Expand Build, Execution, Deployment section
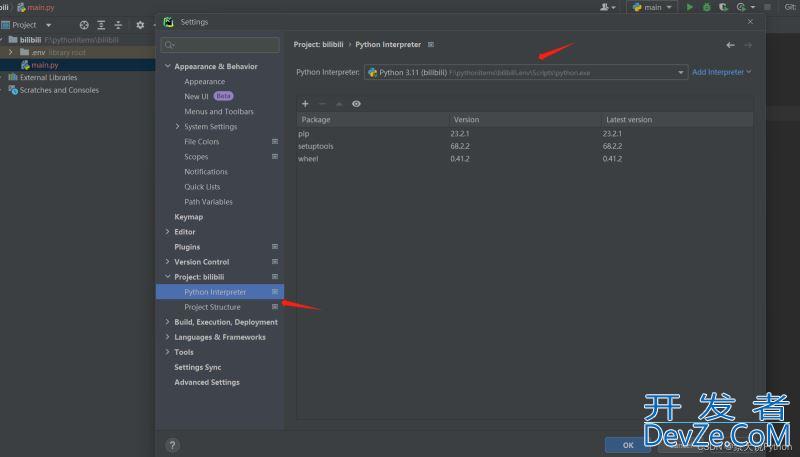 coord(167,322)
